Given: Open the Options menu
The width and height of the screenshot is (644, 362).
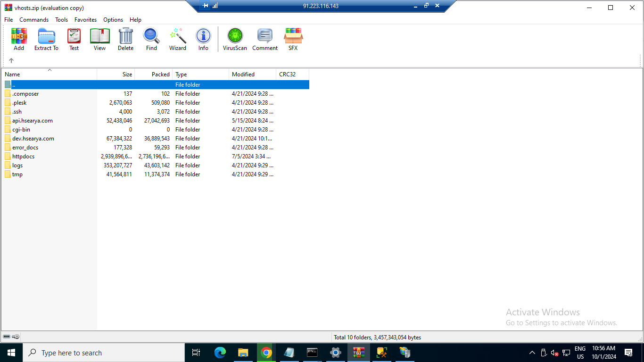Looking at the screenshot, I should point(113,20).
